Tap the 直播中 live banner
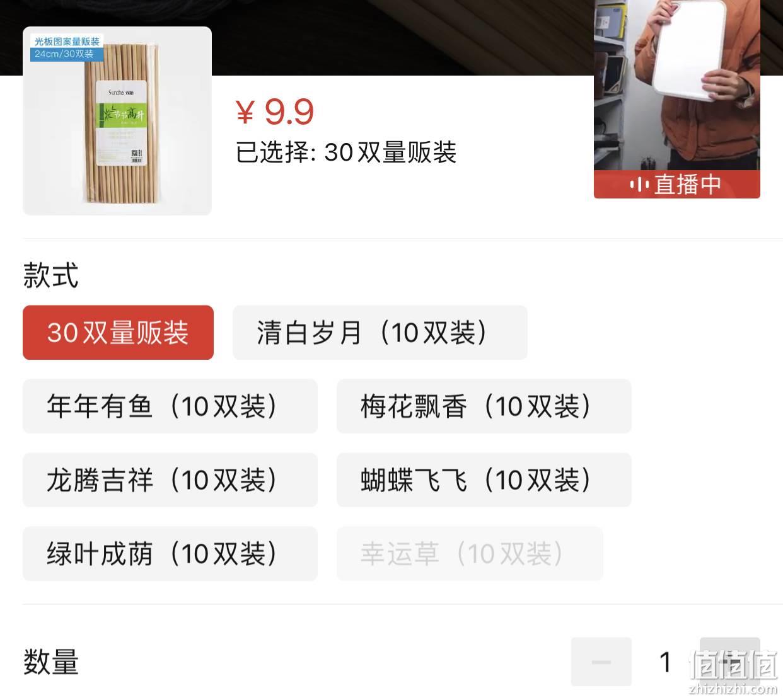Image resolution: width=783 pixels, height=700 pixels. coord(677,185)
